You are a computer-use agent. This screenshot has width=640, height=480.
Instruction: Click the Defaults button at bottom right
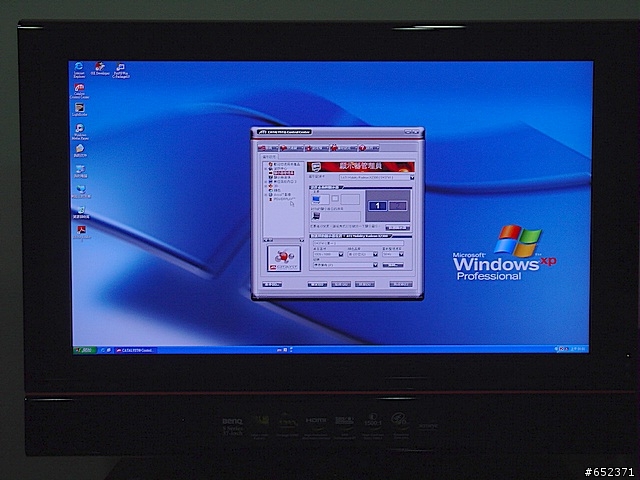click(x=401, y=284)
